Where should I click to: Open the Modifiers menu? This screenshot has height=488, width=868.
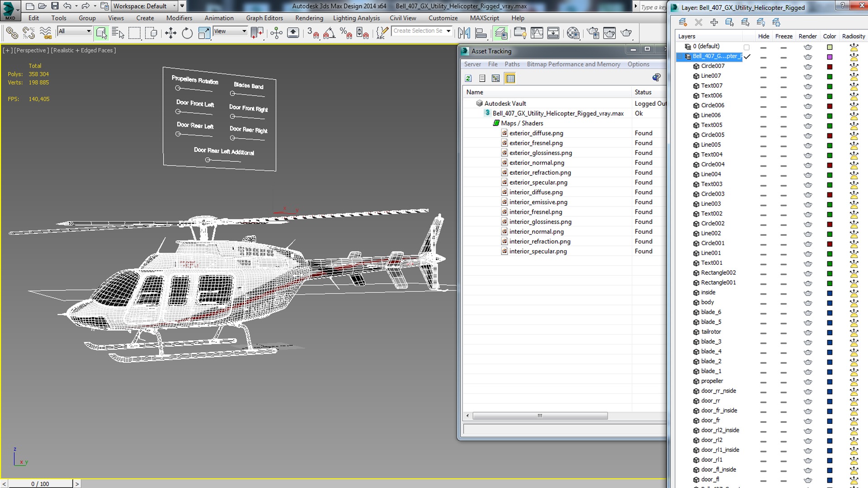pos(179,18)
